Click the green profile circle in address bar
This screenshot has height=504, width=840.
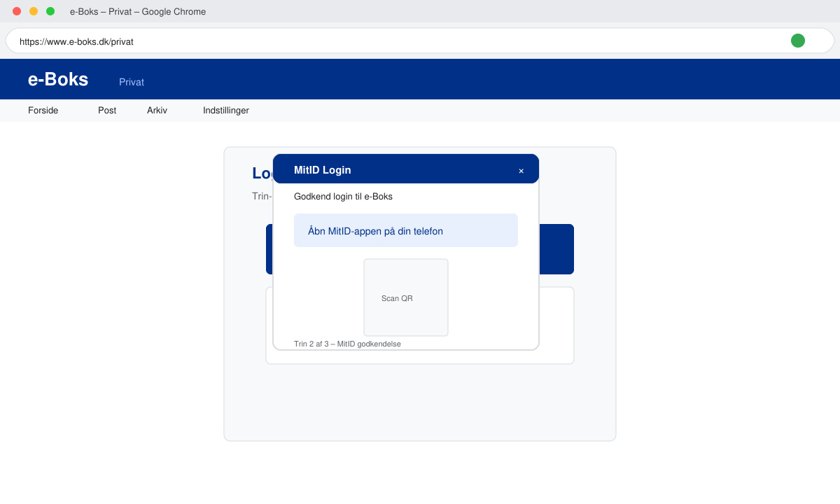pos(798,41)
